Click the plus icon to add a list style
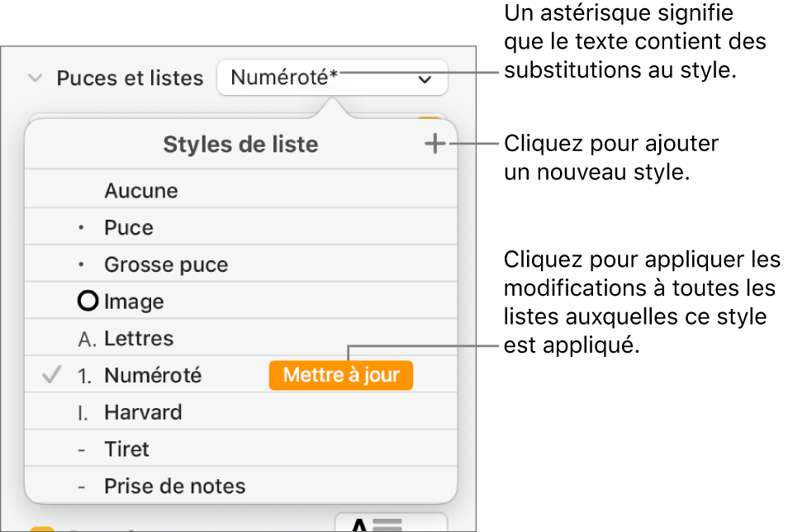Screen dimensions: 793x532 [x=435, y=144]
